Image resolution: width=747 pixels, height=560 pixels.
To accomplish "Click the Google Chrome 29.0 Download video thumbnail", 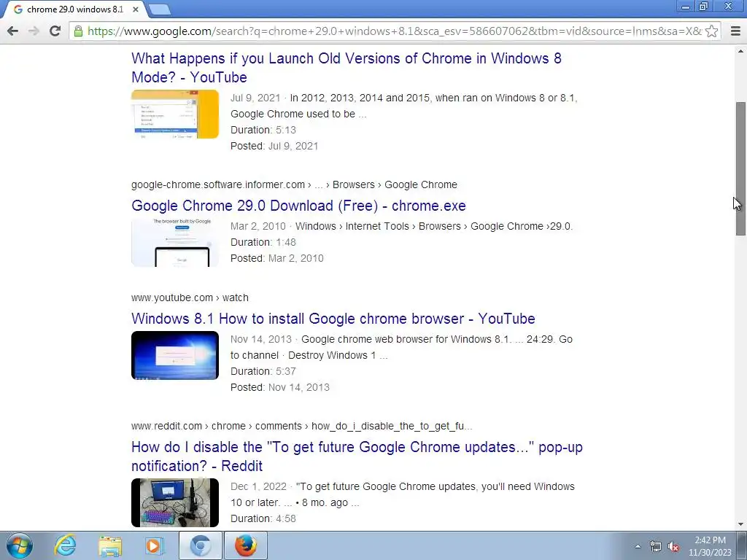I will (x=175, y=242).
